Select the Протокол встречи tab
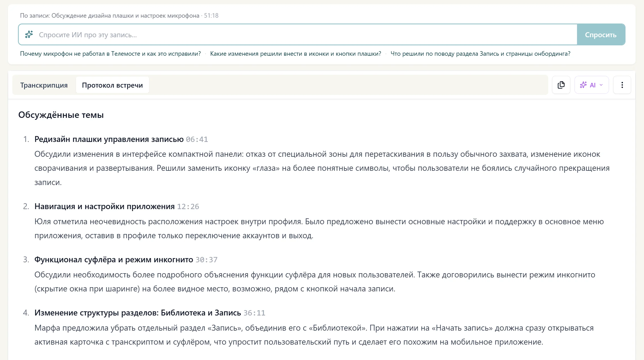 tap(112, 85)
